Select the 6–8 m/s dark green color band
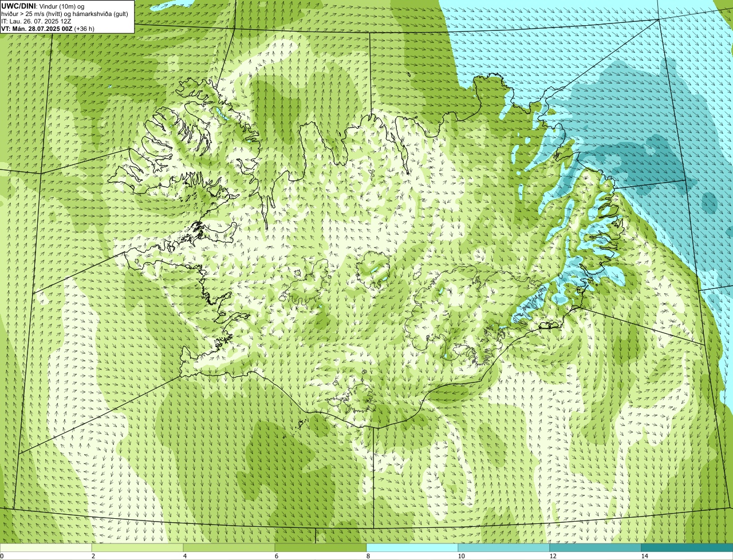 coord(321,547)
